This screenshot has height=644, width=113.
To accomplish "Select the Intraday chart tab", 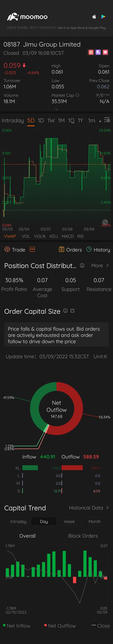I will click(x=13, y=121).
